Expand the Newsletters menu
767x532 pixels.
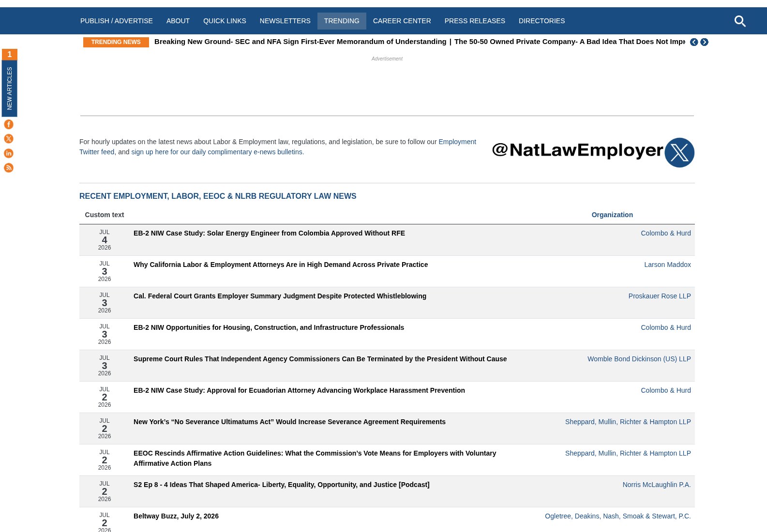point(285,21)
